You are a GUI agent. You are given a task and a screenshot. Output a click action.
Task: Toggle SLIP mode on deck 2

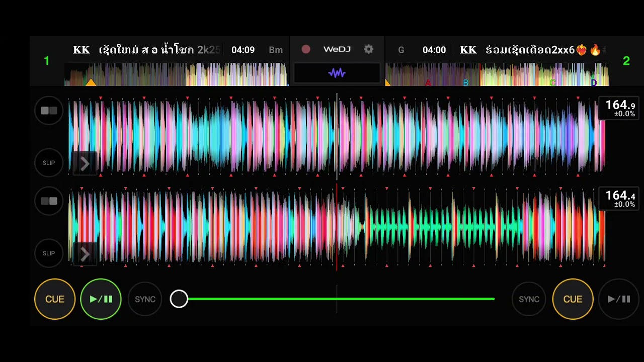[49, 253]
